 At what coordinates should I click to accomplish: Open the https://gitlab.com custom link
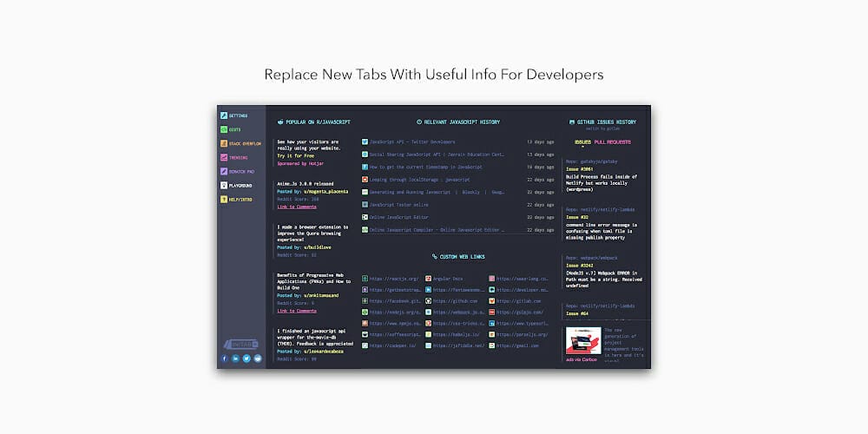point(518,300)
